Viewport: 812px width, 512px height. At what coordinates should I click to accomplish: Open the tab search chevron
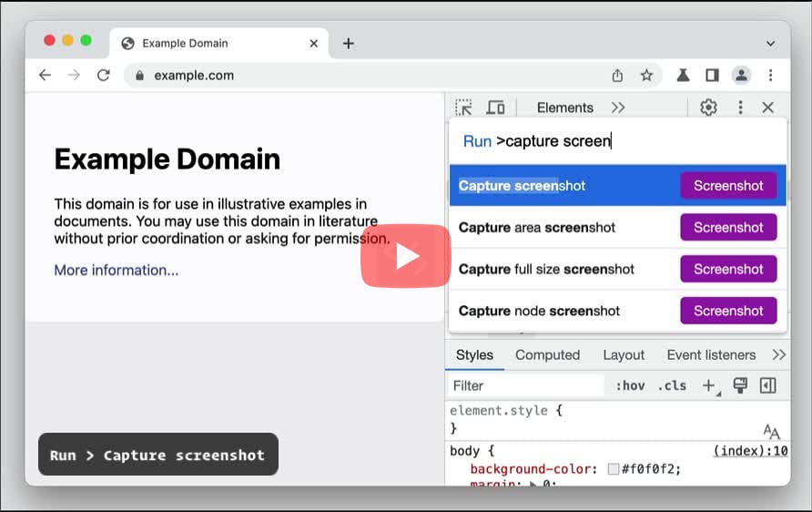tap(770, 44)
